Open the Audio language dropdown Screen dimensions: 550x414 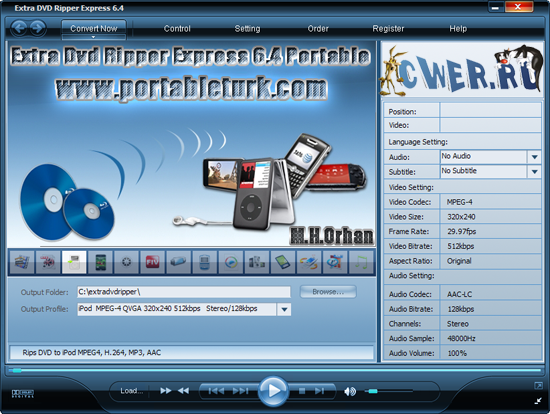click(534, 157)
